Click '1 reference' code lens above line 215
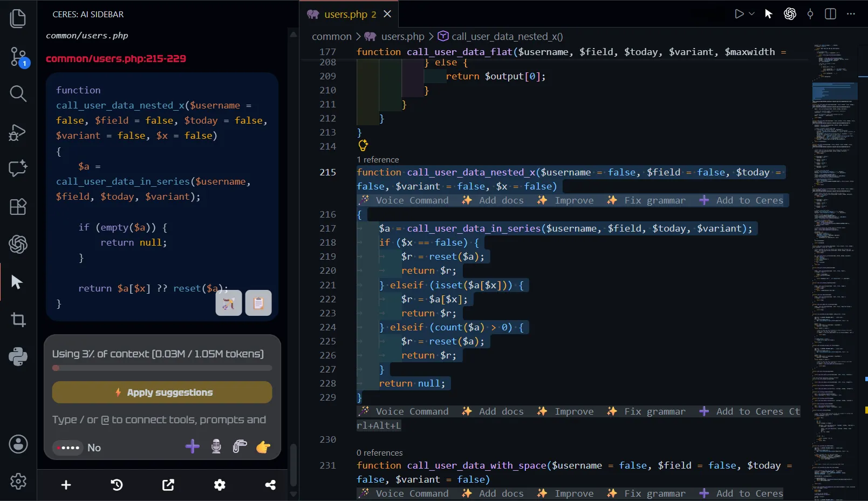This screenshot has height=501, width=868. point(378,160)
